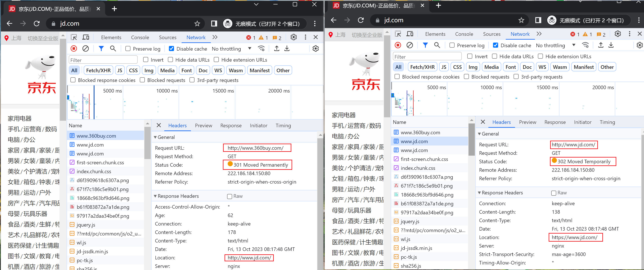Toggle device toolbar icon in right DevTools
The height and width of the screenshot is (270, 644).
tap(410, 34)
